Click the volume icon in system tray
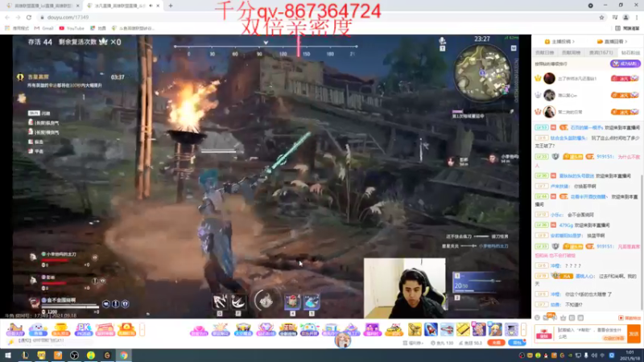Screen dimensions: 644x362 pos(594,356)
